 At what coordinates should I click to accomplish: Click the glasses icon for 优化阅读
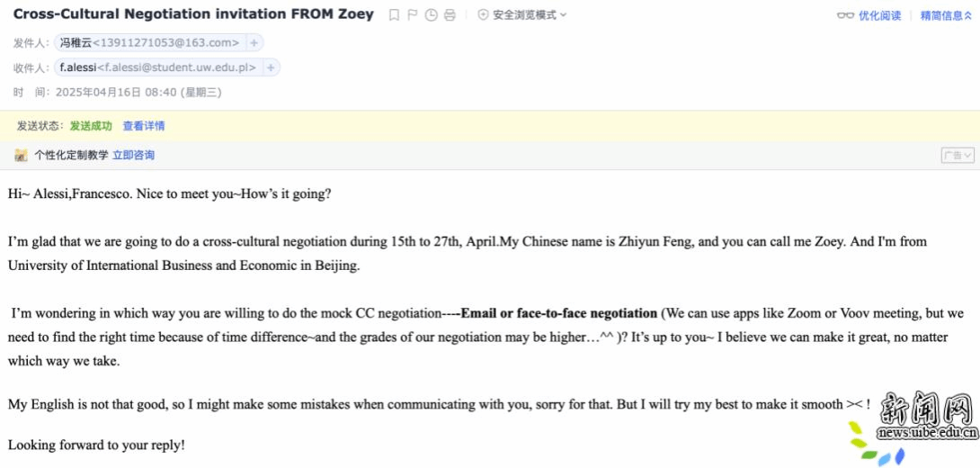tap(845, 15)
